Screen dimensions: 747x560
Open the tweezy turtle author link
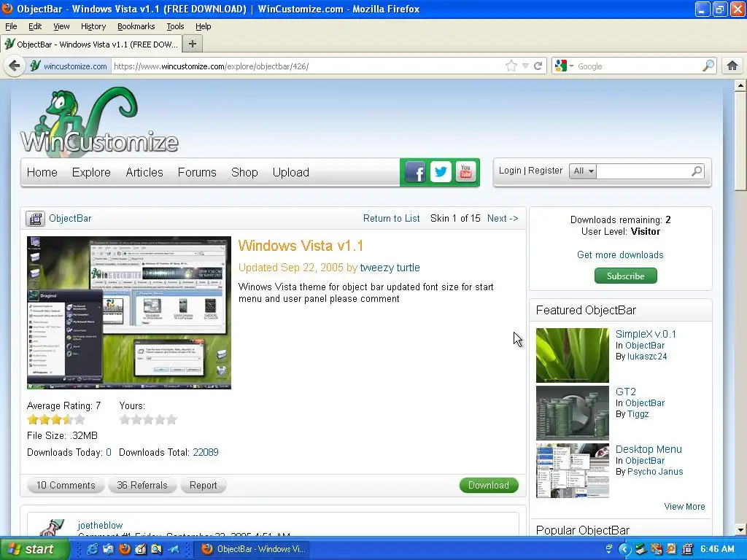coord(390,268)
